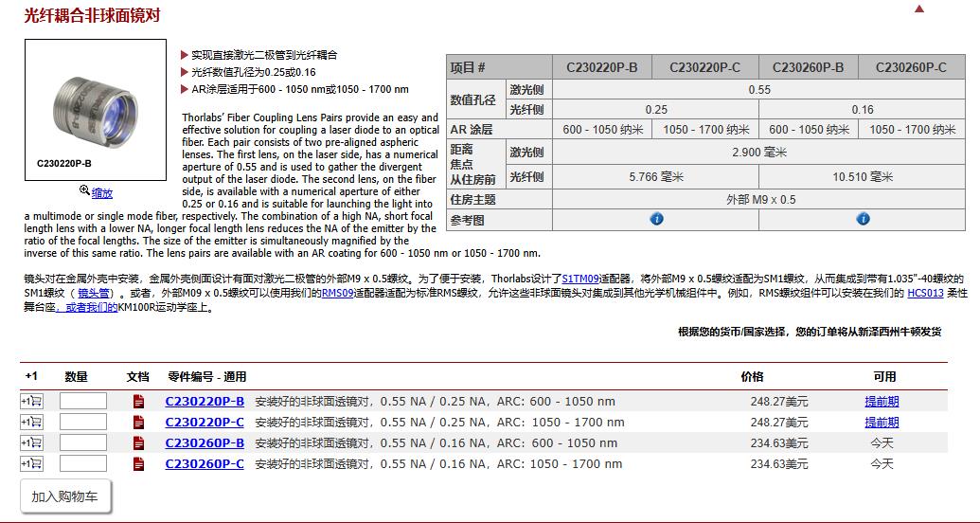Viewport: 980px width, 523px height.
Task: Click the 价格 column header
Action: click(752, 376)
